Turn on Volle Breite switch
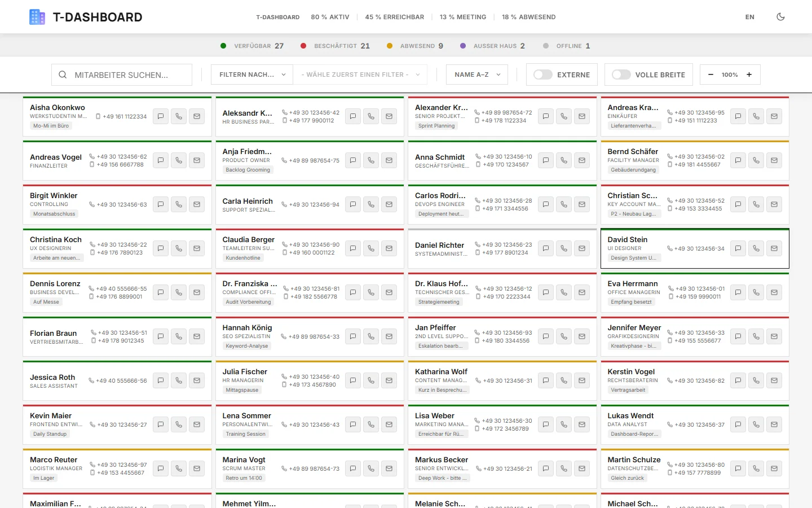 [621, 75]
